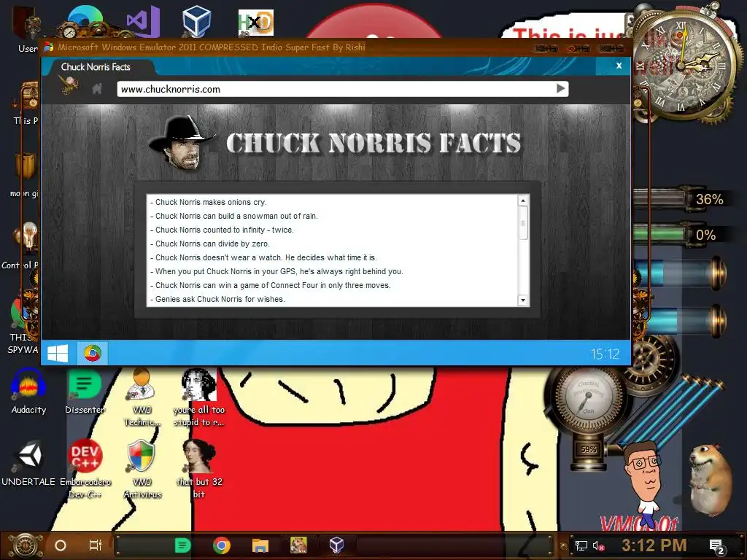
Task: Click the Hank Hill cartoon desktop gadget
Action: (x=645, y=483)
